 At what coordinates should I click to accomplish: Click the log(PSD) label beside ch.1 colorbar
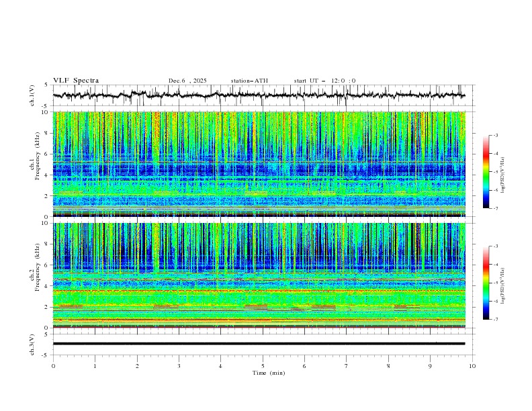[x=503, y=175]
